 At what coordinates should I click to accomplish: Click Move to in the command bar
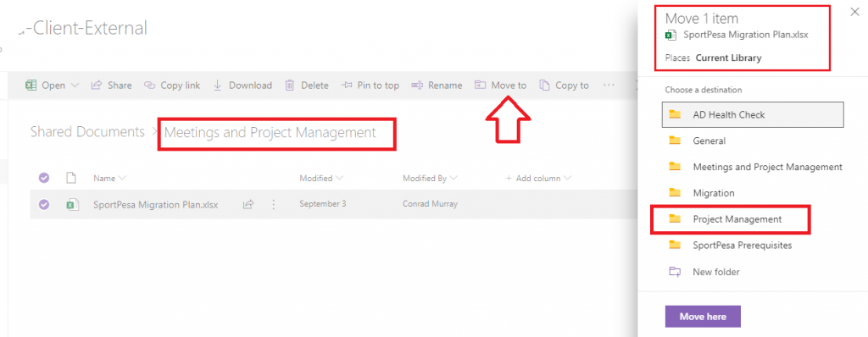point(500,86)
